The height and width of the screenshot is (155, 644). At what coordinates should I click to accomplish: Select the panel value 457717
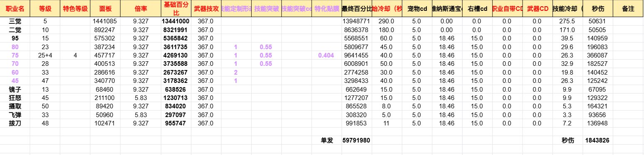(106, 55)
